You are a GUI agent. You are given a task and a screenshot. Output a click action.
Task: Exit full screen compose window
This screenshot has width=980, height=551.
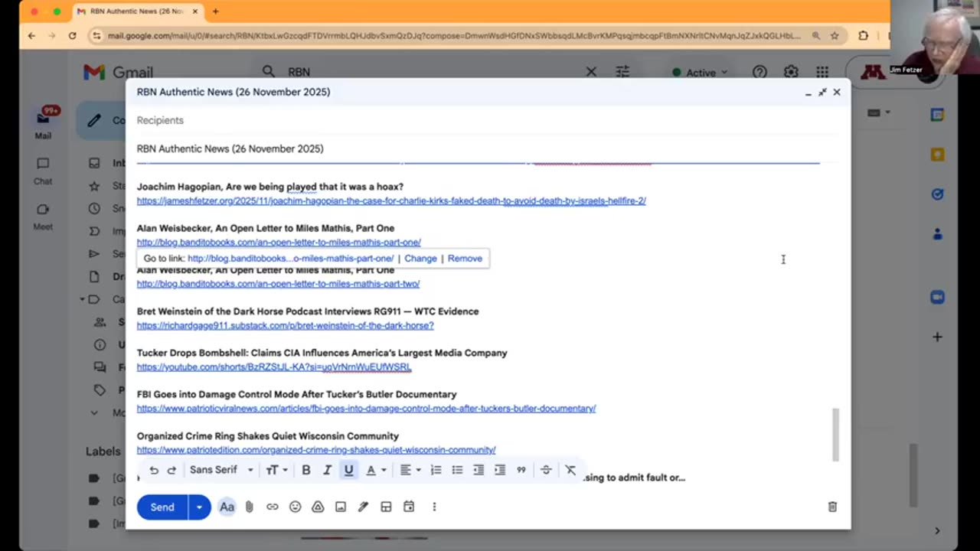pos(822,92)
